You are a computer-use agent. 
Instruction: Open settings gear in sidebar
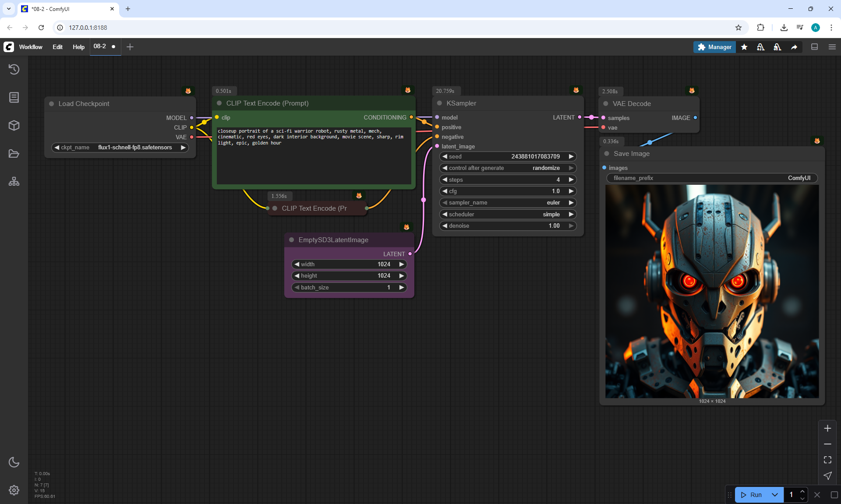pyautogui.click(x=14, y=490)
